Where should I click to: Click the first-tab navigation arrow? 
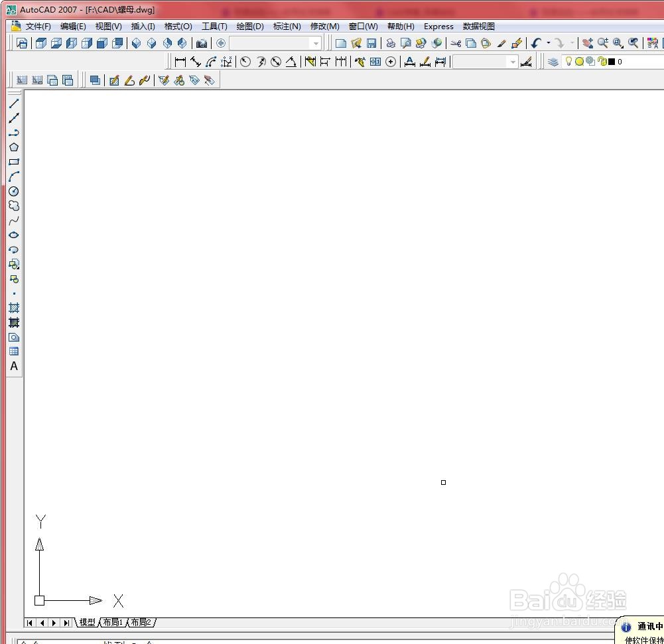[x=30, y=622]
